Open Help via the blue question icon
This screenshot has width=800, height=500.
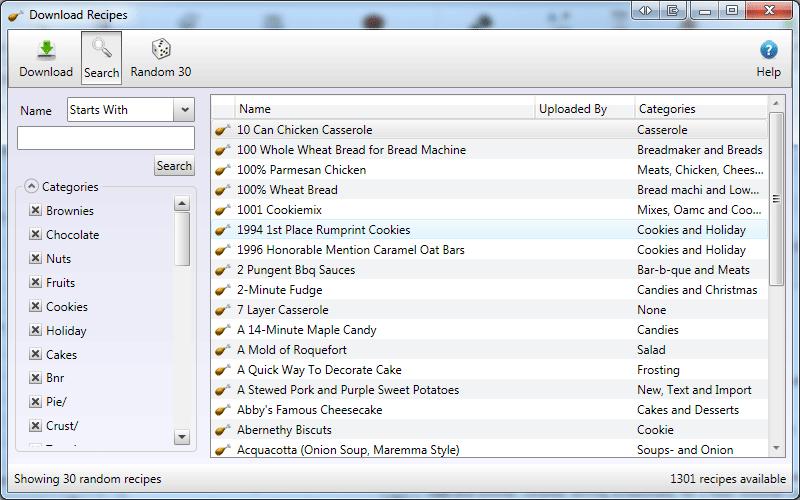(768, 50)
